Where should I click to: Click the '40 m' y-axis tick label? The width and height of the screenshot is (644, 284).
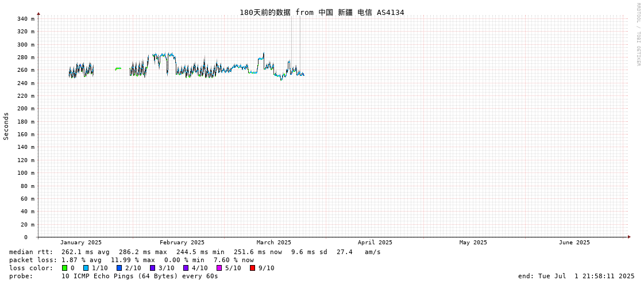28,212
